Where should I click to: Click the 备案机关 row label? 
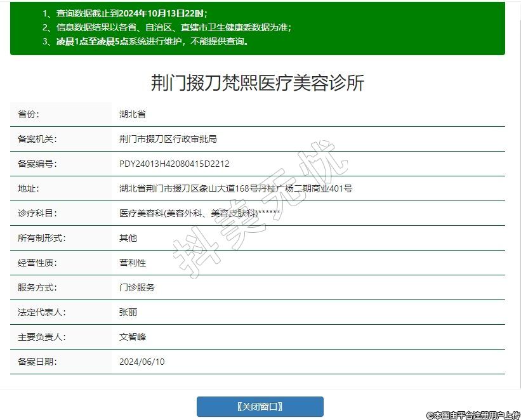pyautogui.click(x=37, y=139)
